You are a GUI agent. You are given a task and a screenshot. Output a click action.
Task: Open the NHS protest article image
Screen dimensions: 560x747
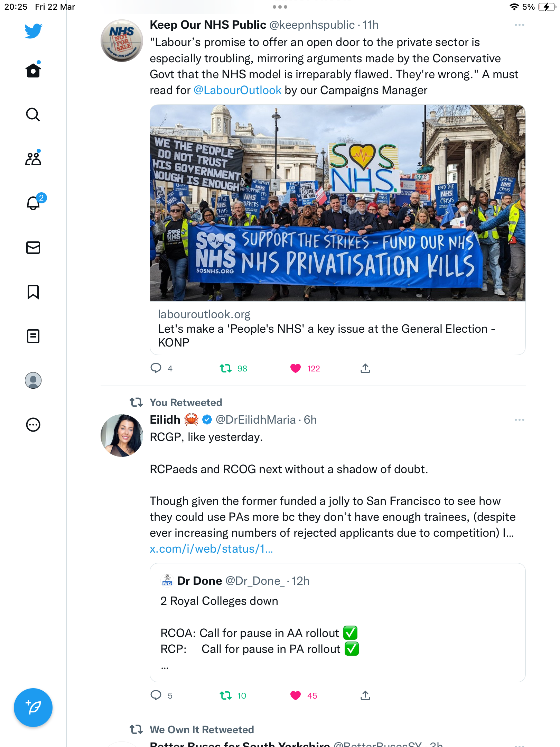[x=337, y=203]
